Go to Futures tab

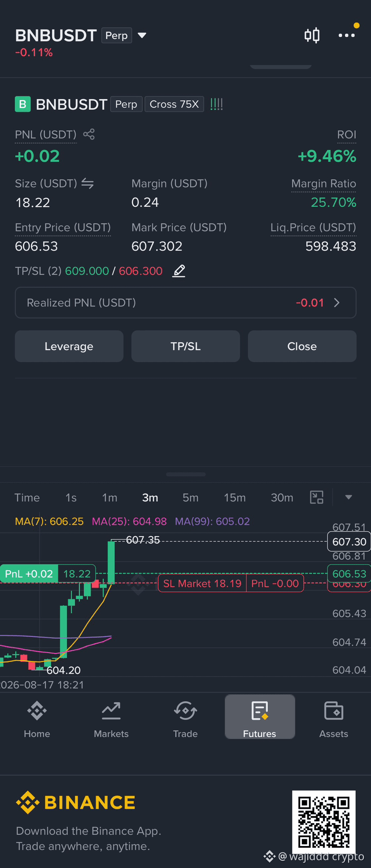tap(260, 717)
